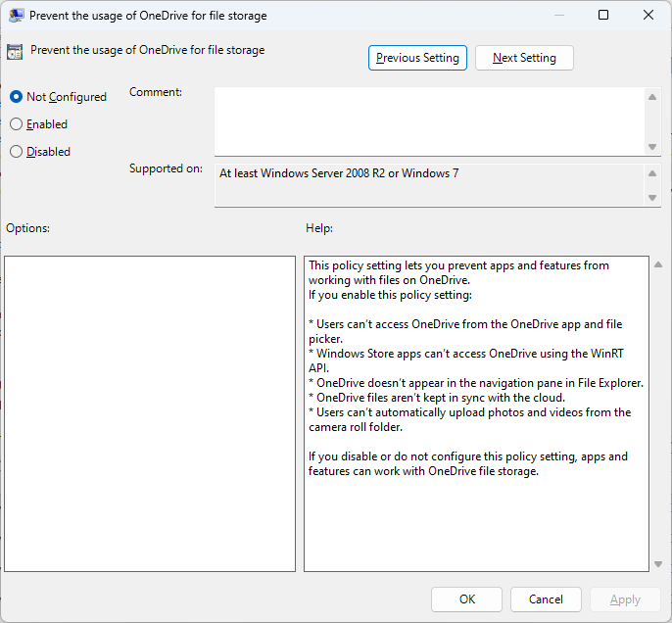Click inside the Comment text box
Viewport: 672px width, 623px height.
pyautogui.click(x=429, y=120)
